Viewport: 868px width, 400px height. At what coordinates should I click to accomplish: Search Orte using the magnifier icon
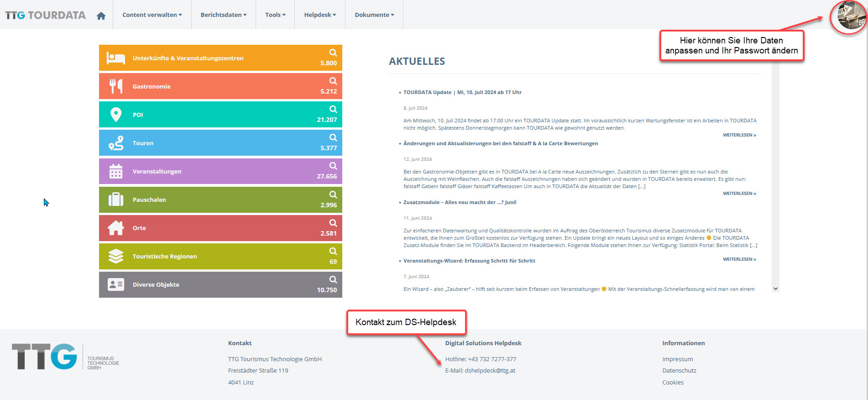333,223
